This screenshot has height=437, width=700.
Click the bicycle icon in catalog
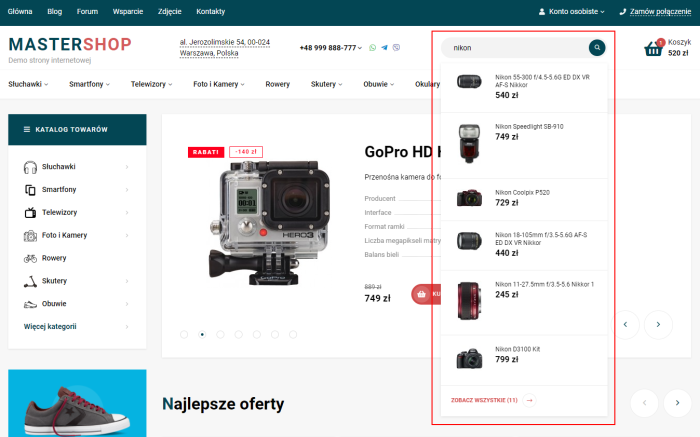click(x=30, y=258)
